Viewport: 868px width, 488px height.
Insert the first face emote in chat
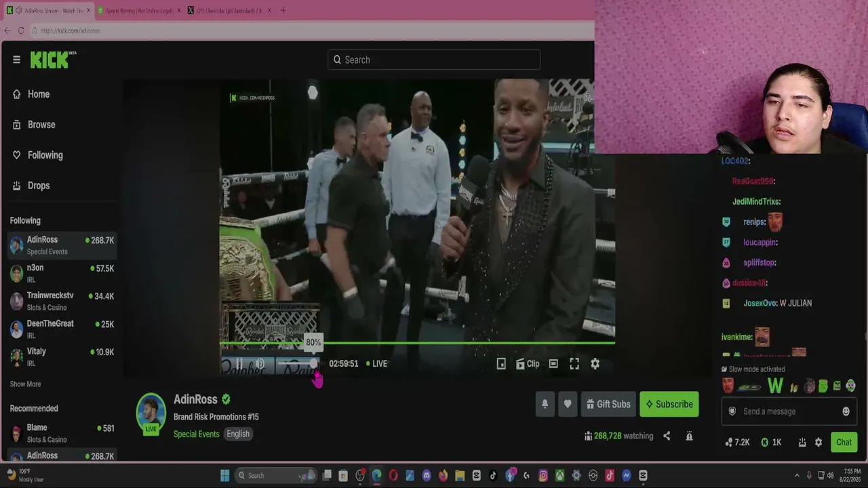pos(728,386)
